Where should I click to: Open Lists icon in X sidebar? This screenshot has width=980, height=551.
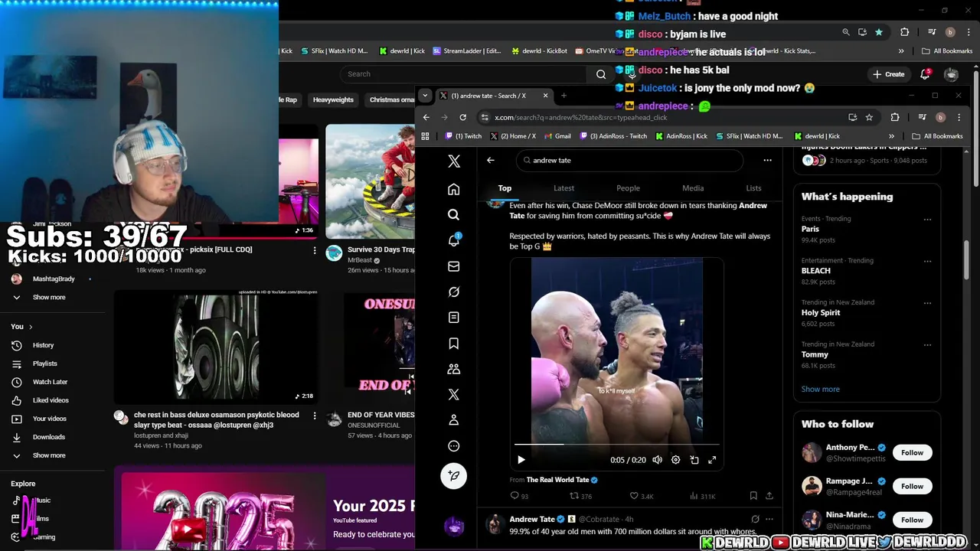pyautogui.click(x=453, y=318)
